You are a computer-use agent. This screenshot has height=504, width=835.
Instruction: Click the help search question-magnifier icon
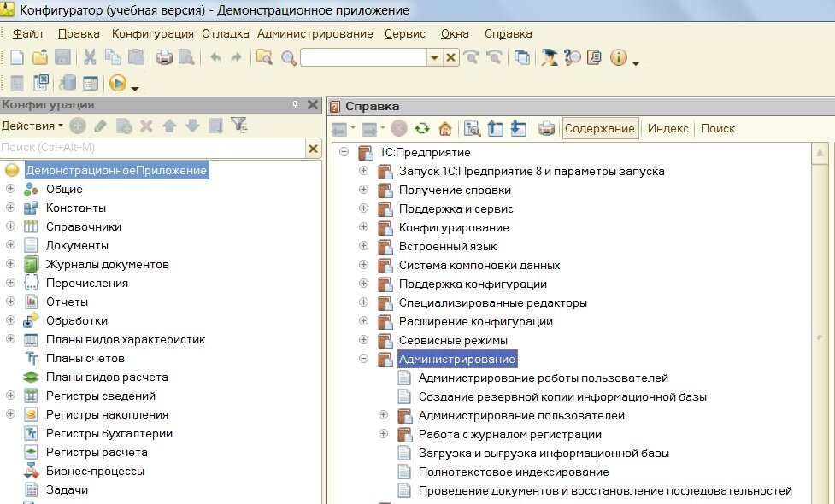(x=573, y=57)
